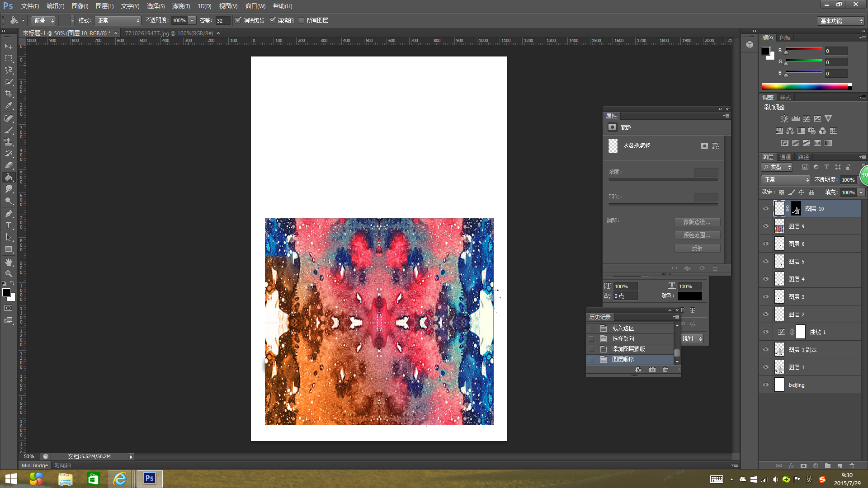The width and height of the screenshot is (868, 488).
Task: Drag the R channel color slider
Action: point(786,53)
